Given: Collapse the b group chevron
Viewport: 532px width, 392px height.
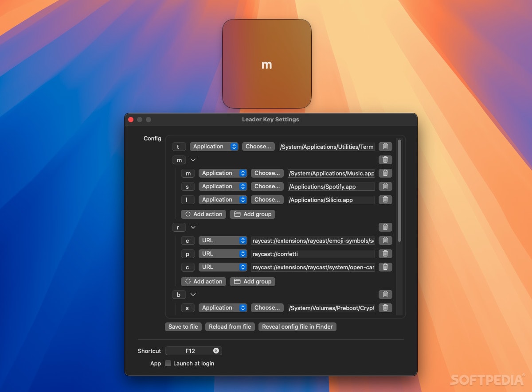Looking at the screenshot, I should coord(193,295).
